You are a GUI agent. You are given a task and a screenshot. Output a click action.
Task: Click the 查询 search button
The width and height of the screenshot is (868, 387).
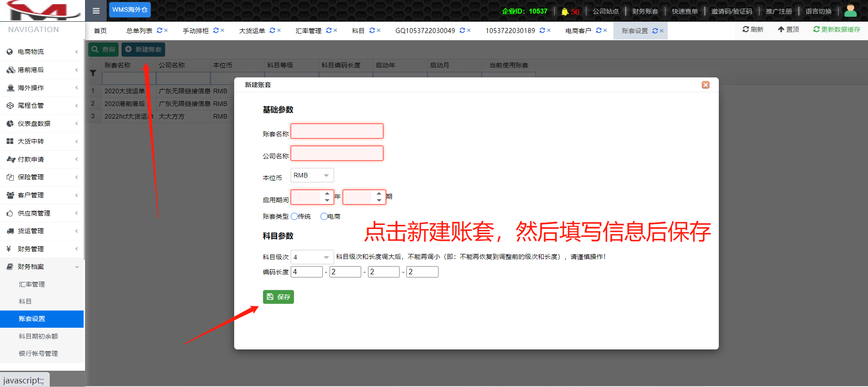(103, 49)
